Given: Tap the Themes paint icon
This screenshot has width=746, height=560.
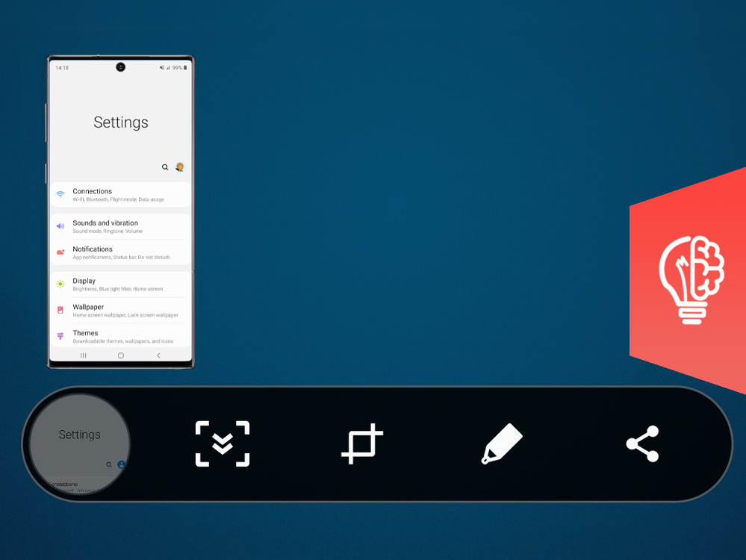Looking at the screenshot, I should click(60, 336).
